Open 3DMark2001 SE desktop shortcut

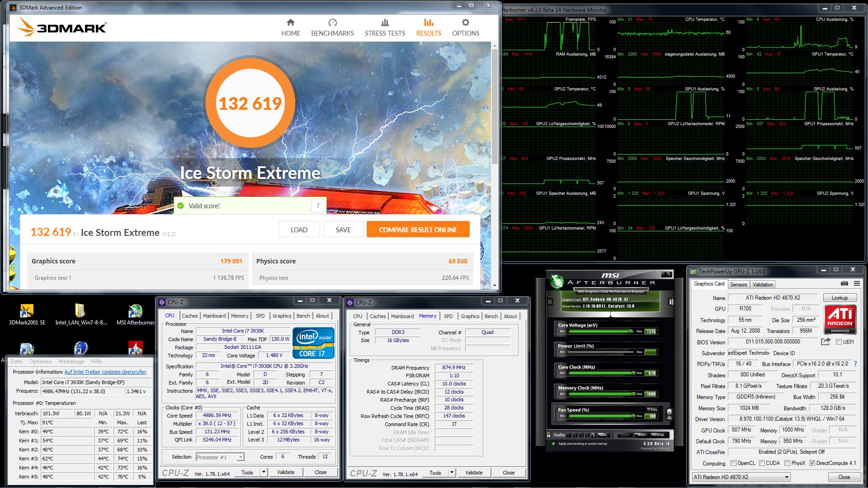27,314
